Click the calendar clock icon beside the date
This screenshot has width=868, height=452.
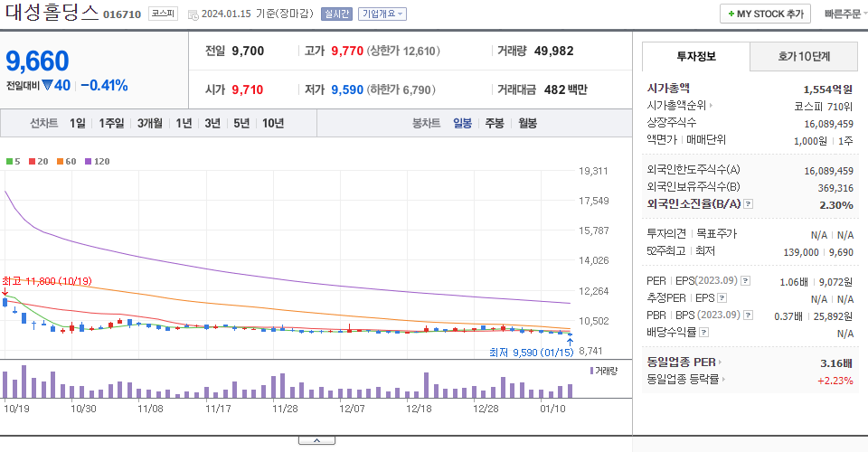click(193, 15)
